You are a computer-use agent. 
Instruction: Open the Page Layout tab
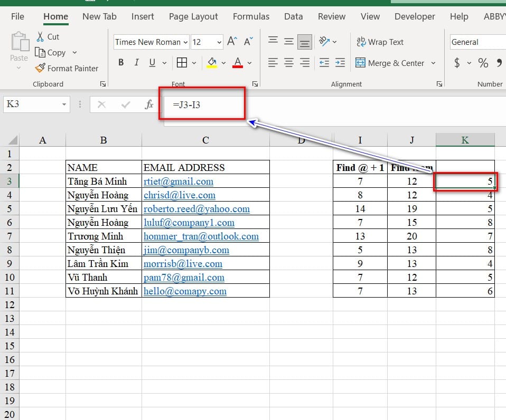point(193,16)
